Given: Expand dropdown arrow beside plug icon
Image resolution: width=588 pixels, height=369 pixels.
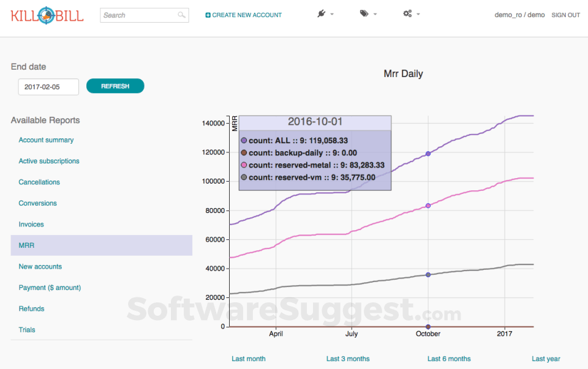Looking at the screenshot, I should point(332,14).
